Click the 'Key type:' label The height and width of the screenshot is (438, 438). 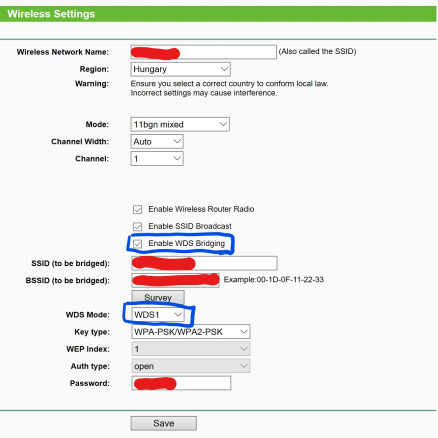[x=92, y=332]
